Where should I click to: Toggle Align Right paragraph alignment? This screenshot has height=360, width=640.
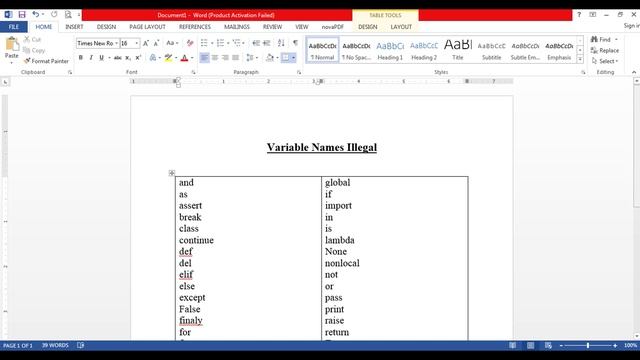click(225, 58)
